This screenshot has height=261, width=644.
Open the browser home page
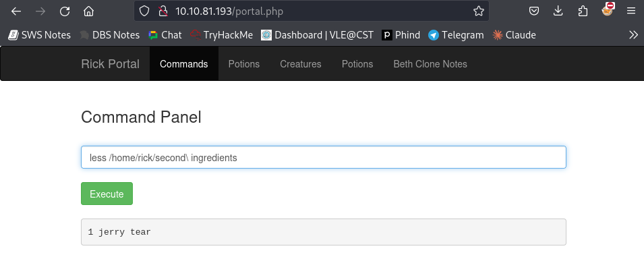point(88,11)
